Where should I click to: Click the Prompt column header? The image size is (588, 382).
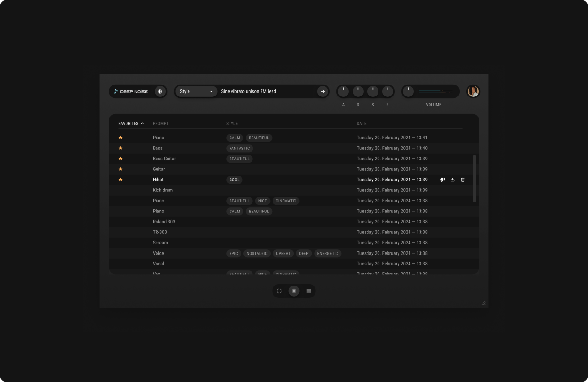point(160,123)
